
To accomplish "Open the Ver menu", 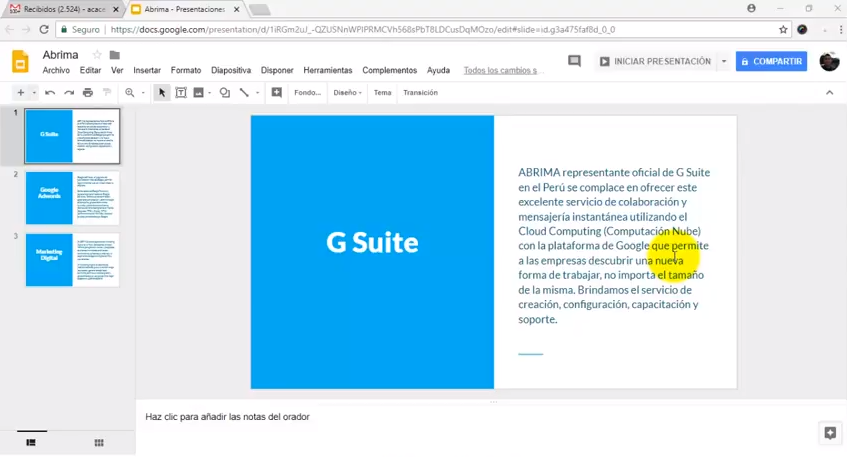I will tap(117, 70).
